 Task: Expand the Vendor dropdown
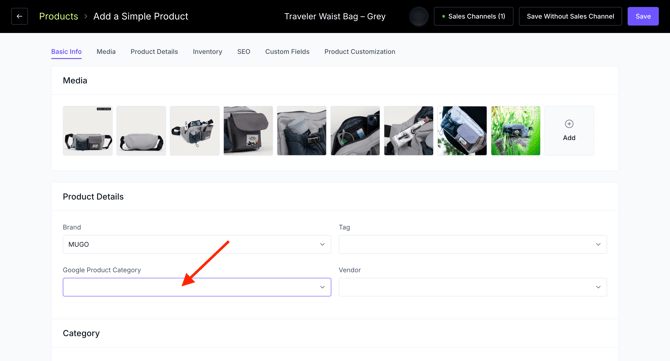[473, 287]
